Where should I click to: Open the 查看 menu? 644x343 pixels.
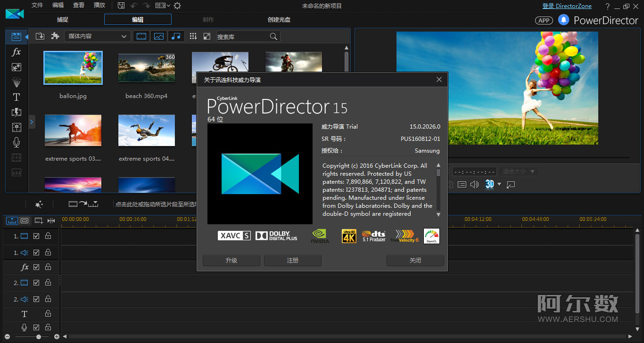point(79,5)
